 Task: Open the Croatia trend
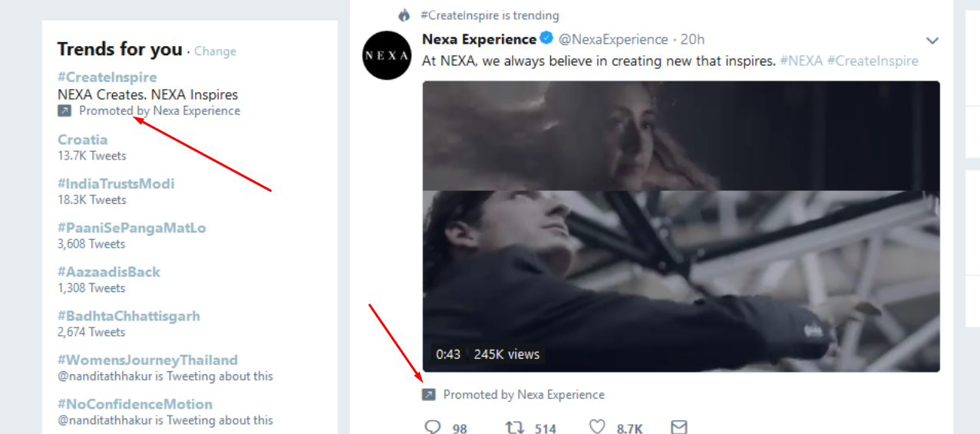pos(83,140)
